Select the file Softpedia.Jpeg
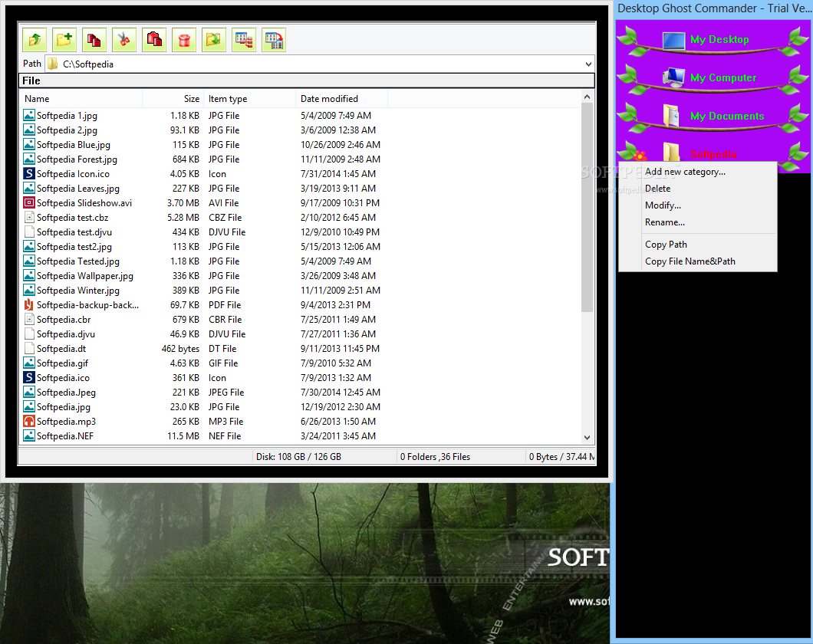813x644 pixels. (66, 393)
